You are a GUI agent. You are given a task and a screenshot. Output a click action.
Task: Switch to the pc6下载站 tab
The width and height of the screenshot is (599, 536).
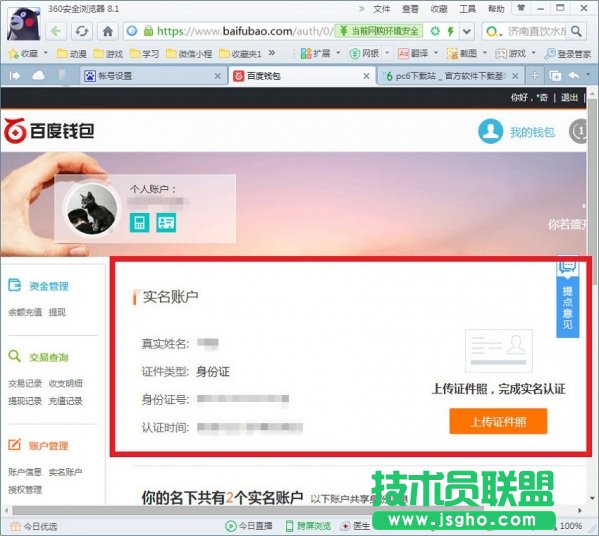point(451,76)
